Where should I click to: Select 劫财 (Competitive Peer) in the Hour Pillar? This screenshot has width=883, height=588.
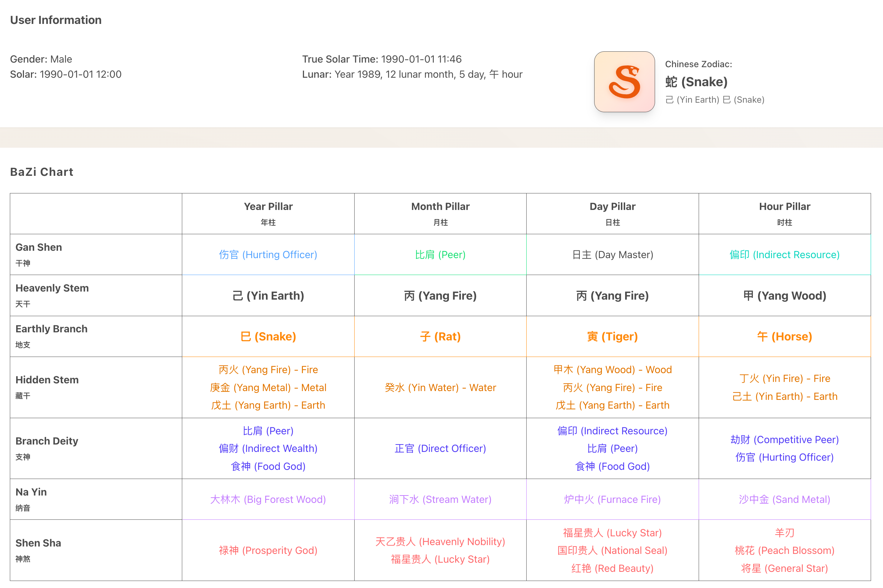tap(784, 440)
